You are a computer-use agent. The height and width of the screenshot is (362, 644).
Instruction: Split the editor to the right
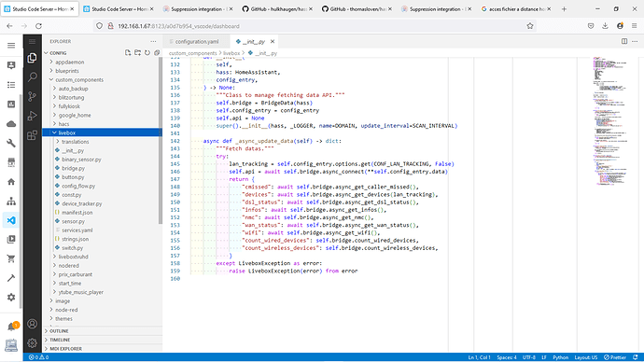[624, 41]
